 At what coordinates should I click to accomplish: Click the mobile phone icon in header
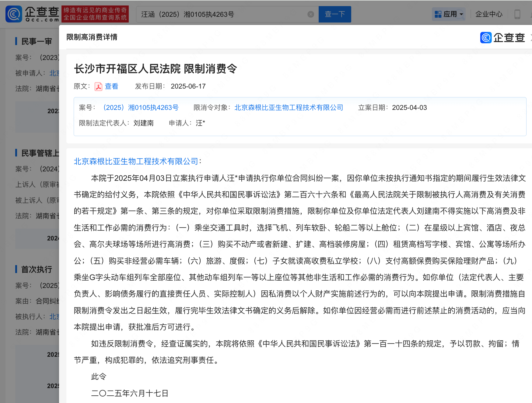pyautogui.click(x=517, y=14)
